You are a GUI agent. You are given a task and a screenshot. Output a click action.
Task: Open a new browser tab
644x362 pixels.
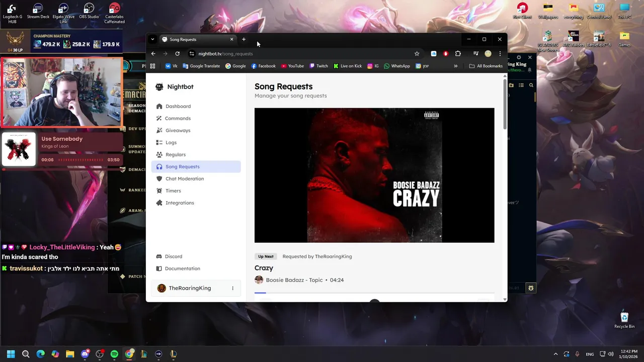[x=244, y=39]
